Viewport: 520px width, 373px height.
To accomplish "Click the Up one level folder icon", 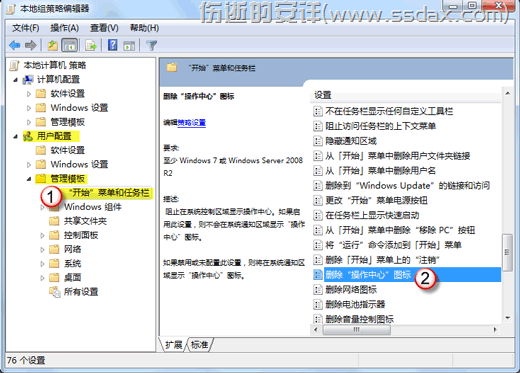I will [52, 45].
